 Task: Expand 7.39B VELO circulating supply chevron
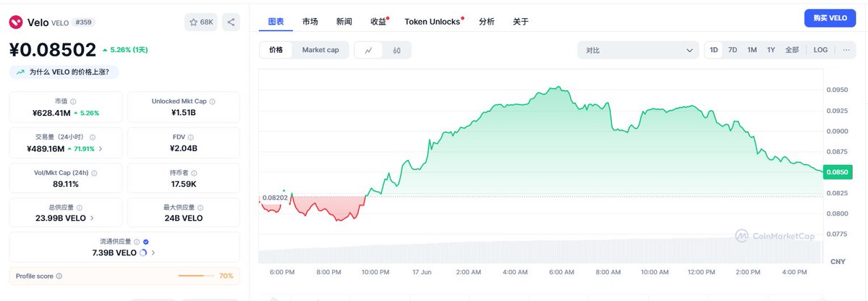[153, 253]
